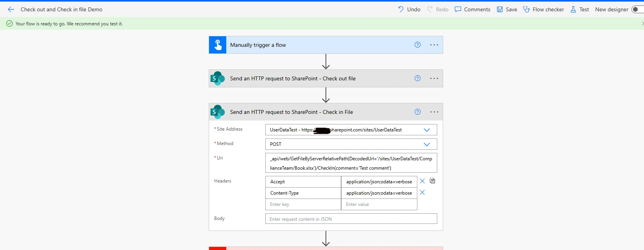Edit the Accept header key field

point(303,182)
